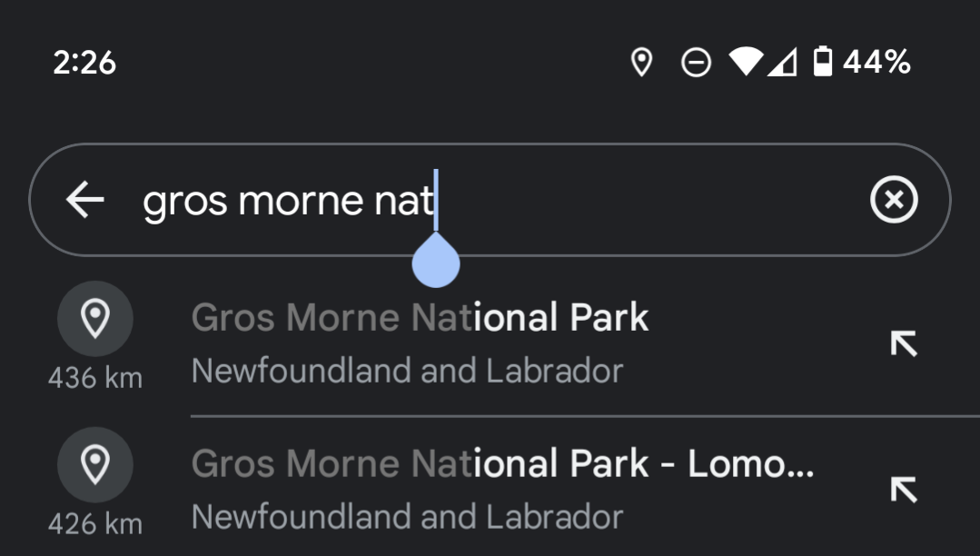This screenshot has height=556, width=980.
Task: Tap the location pin icon beside 426 km
Action: pos(95,463)
